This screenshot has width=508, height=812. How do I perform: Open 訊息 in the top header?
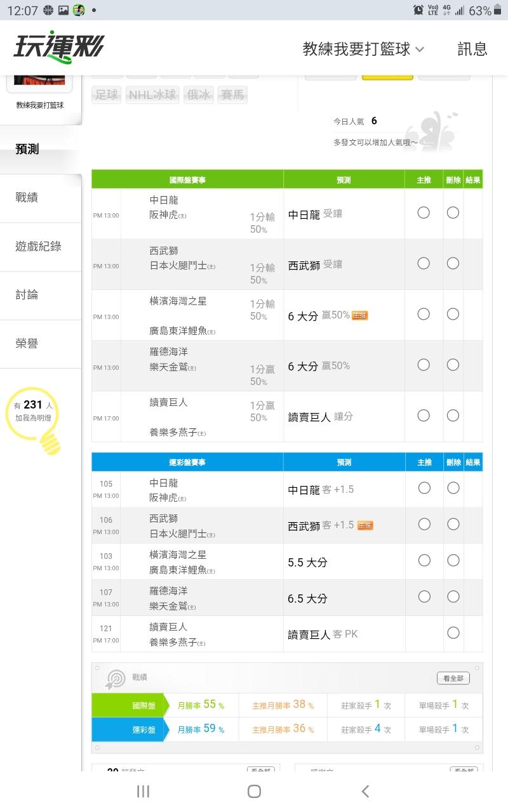pos(472,49)
